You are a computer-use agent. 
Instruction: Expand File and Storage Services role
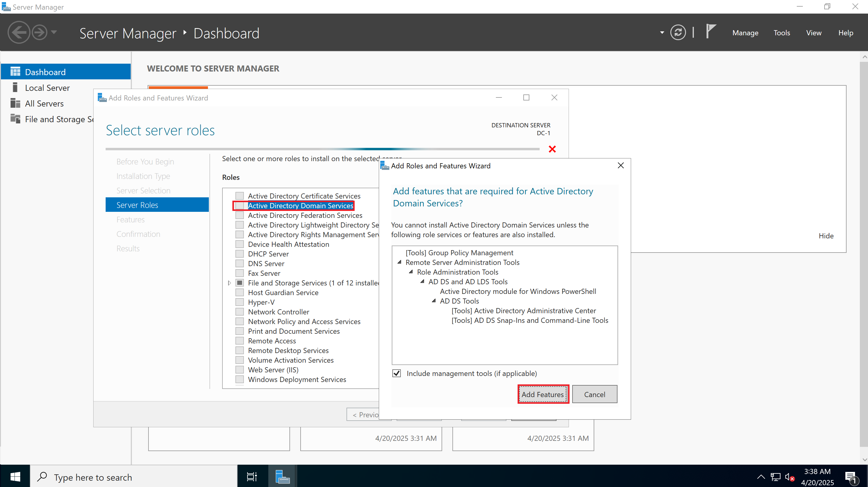tap(229, 283)
